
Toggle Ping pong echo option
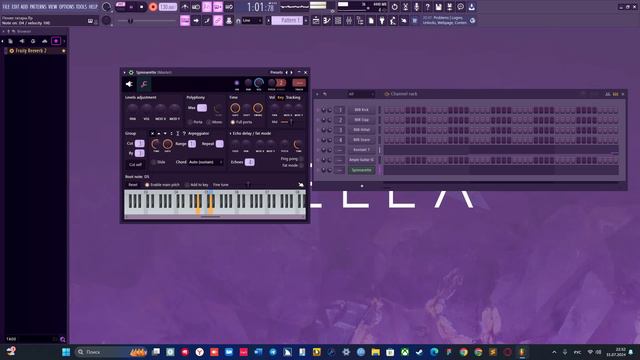pyautogui.click(x=292, y=159)
